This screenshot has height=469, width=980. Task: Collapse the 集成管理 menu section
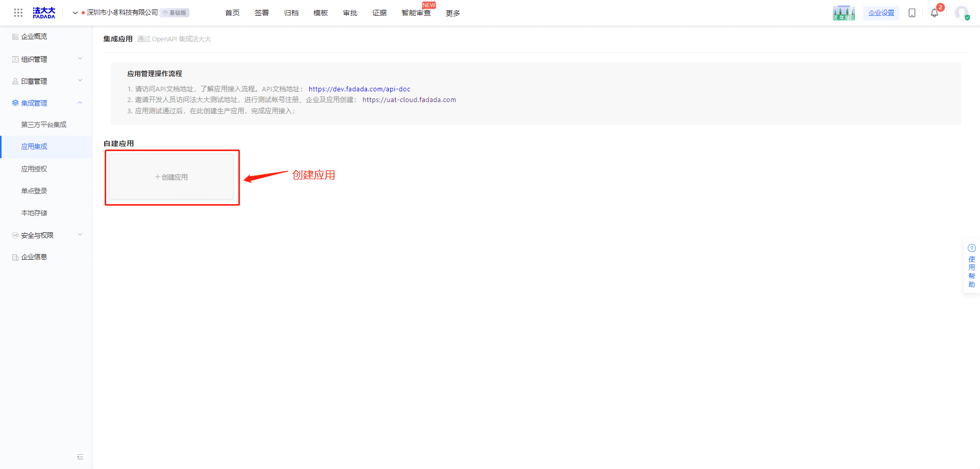pyautogui.click(x=46, y=103)
